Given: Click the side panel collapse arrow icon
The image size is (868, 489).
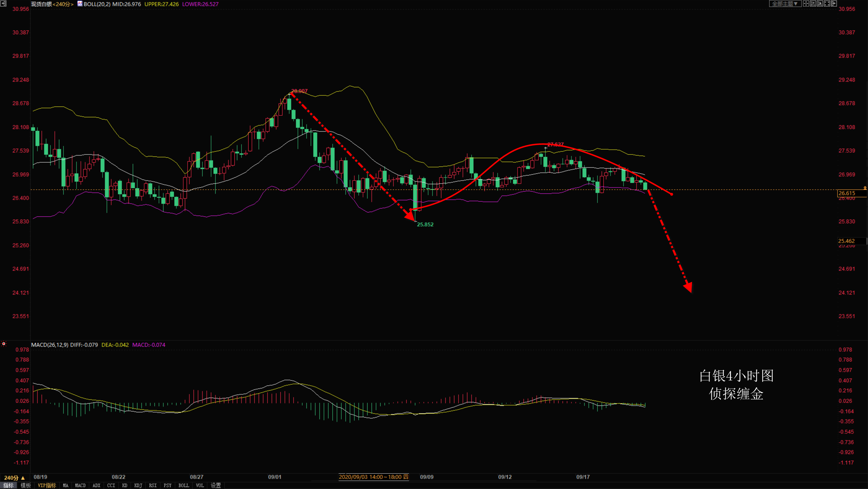Looking at the screenshot, I should [x=834, y=3].
